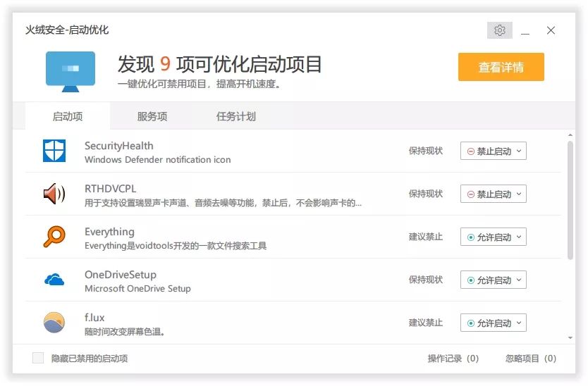Click the list vertical scrollbar thumb
Screen dimensions: 588x386
coord(570,200)
